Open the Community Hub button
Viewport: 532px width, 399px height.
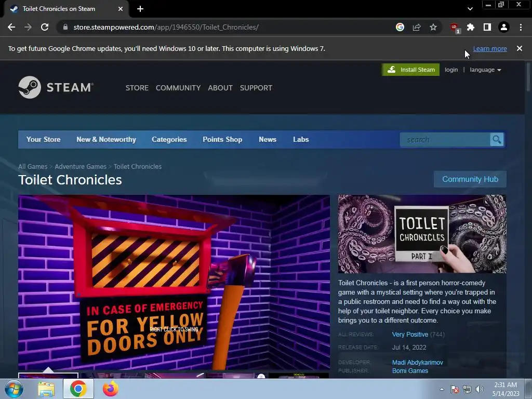470,179
